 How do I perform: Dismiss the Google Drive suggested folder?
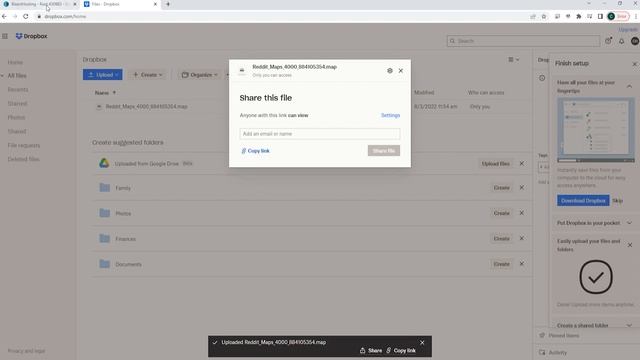[x=522, y=164]
